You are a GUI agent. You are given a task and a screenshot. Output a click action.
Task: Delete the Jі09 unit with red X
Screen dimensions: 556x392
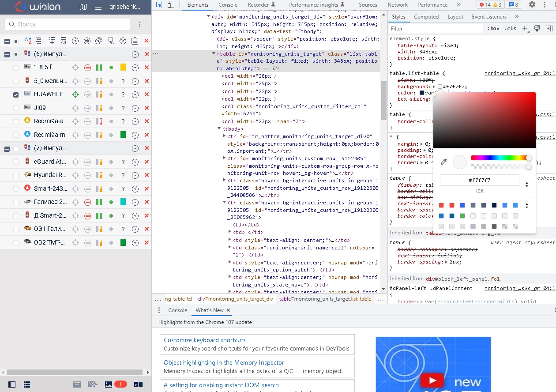(147, 108)
